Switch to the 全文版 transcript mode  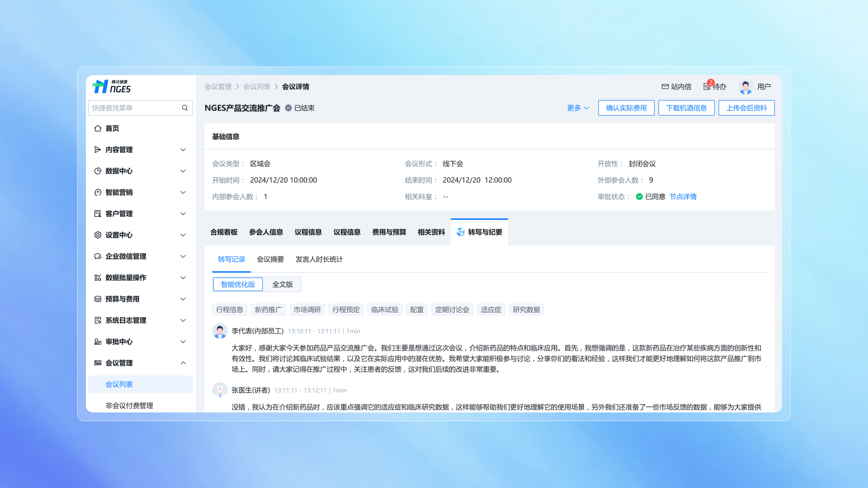point(282,284)
